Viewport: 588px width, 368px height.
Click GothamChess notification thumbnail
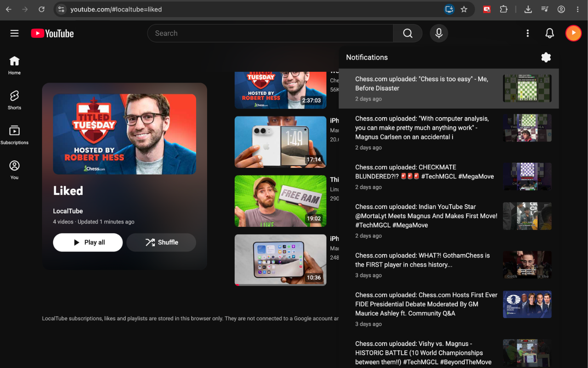527,265
